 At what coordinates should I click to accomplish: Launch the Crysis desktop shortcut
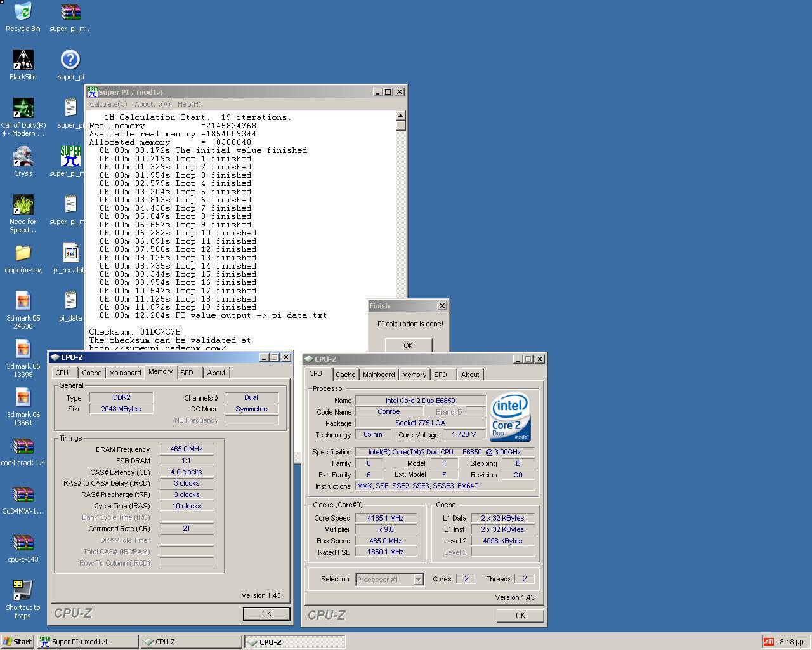click(23, 156)
